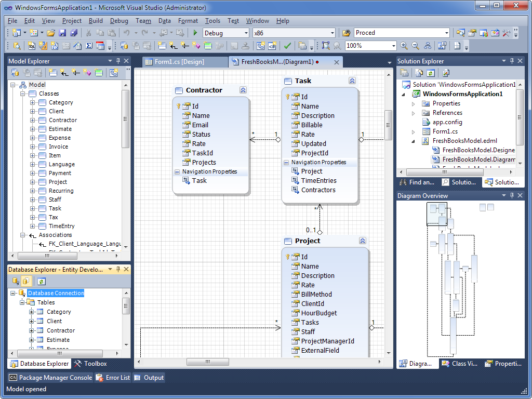Click the viewport box in Diagram Overview
The height and width of the screenshot is (399, 532).
(x=436, y=214)
